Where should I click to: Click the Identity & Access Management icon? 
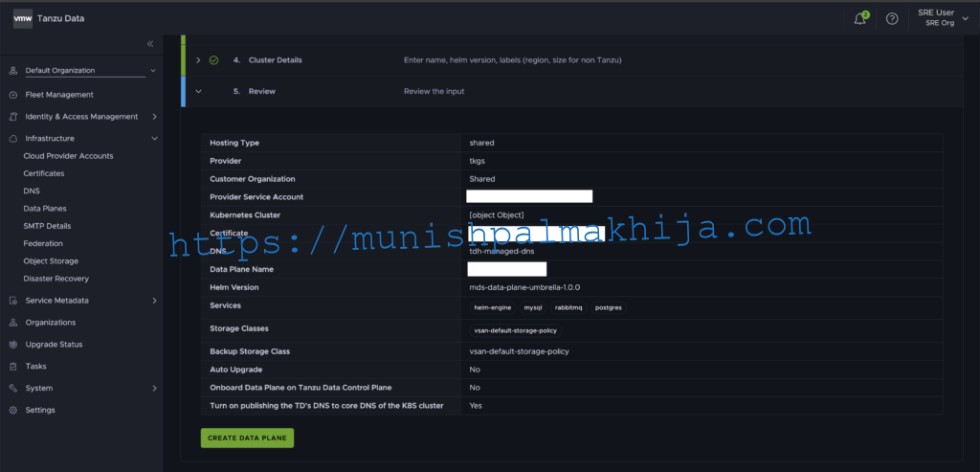(x=13, y=117)
